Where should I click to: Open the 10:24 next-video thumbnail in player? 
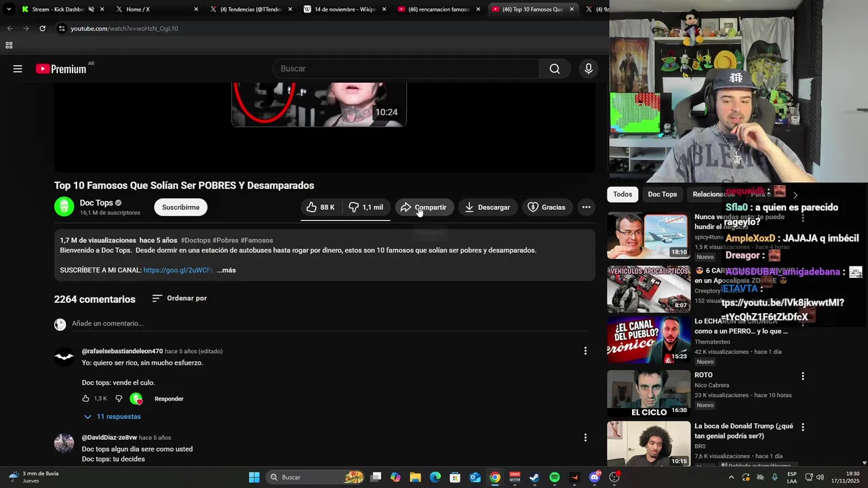pyautogui.click(x=319, y=104)
